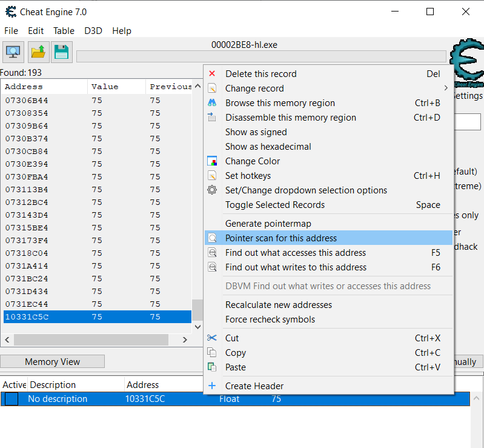484x448 pixels.
Task: Click the Set hotkeys icon
Action: point(212,175)
